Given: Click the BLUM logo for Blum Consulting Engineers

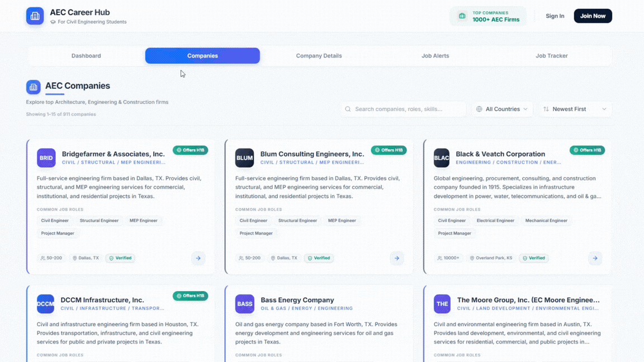Looking at the screenshot, I should click(244, 158).
